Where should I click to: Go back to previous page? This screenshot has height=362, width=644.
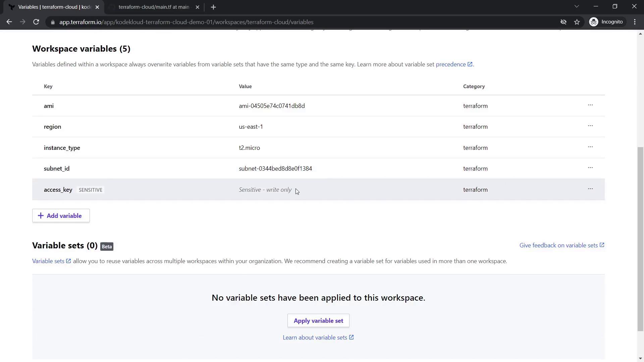click(9, 22)
